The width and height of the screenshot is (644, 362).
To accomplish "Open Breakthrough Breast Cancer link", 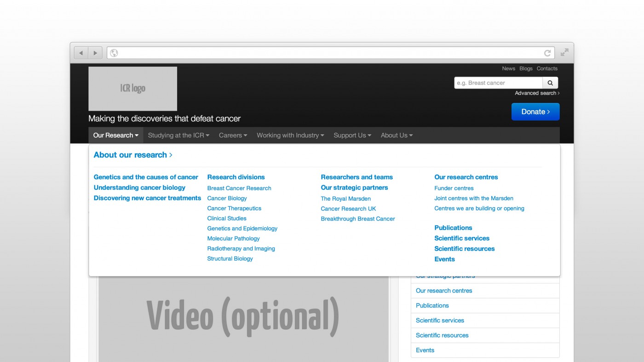I will (x=358, y=219).
